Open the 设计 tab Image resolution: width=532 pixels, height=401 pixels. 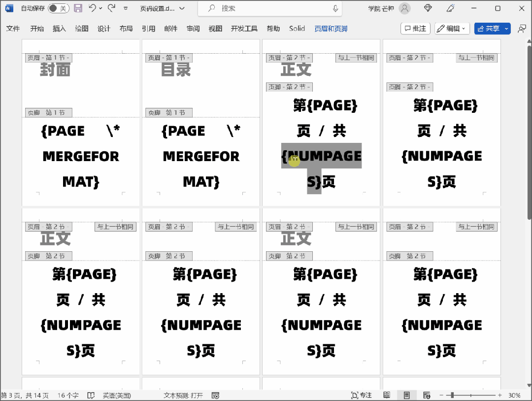coord(104,29)
